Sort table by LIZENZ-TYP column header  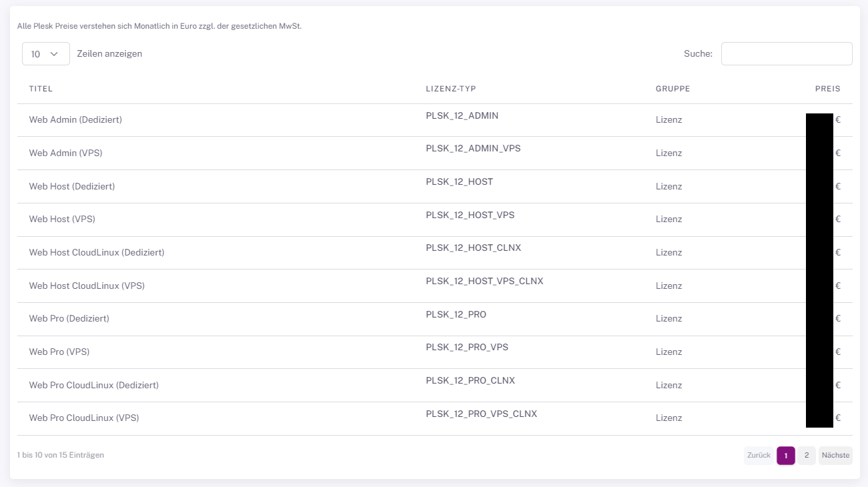450,89
